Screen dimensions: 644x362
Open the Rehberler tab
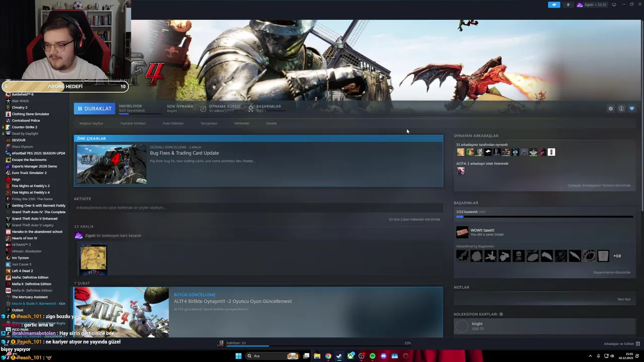(242, 123)
